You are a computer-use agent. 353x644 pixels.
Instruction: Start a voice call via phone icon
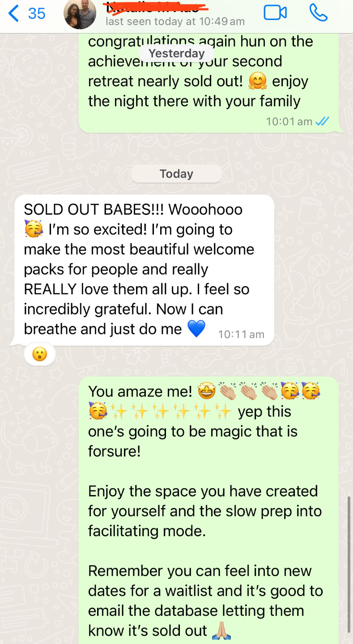click(x=319, y=13)
